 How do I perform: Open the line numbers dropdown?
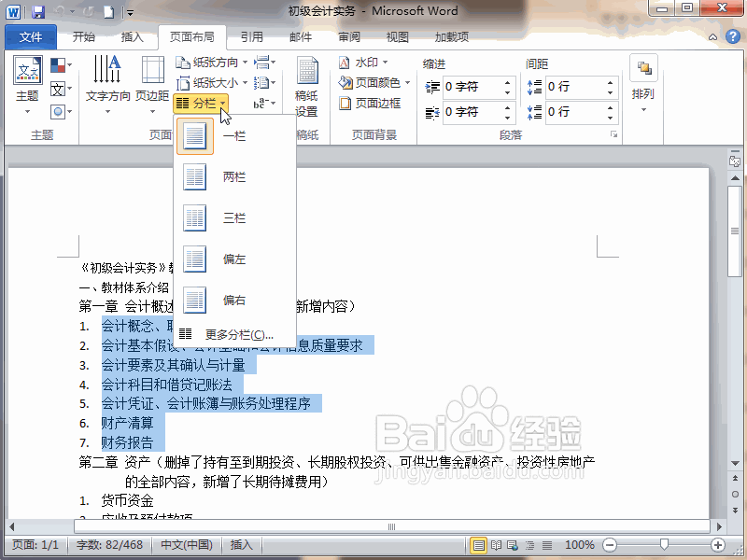[264, 83]
